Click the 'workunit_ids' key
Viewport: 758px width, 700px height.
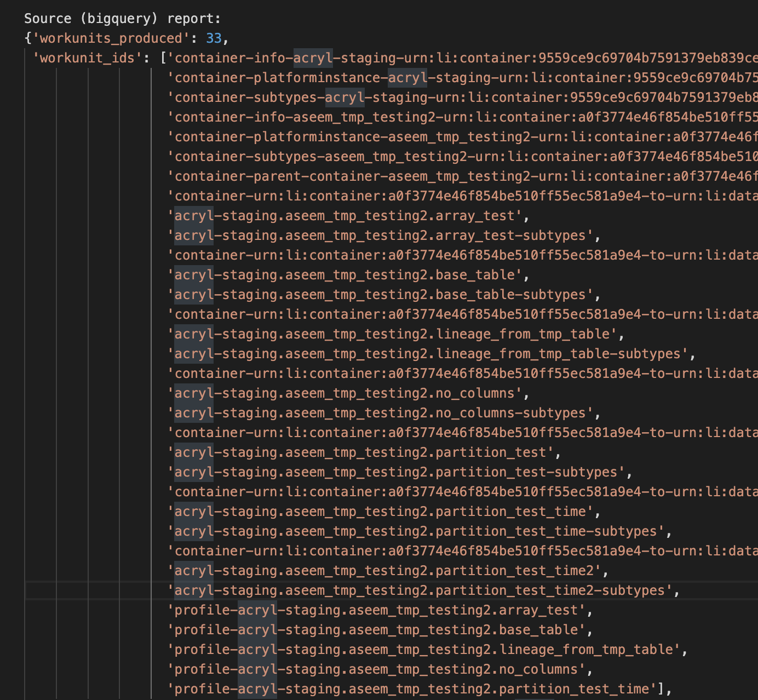point(88,58)
